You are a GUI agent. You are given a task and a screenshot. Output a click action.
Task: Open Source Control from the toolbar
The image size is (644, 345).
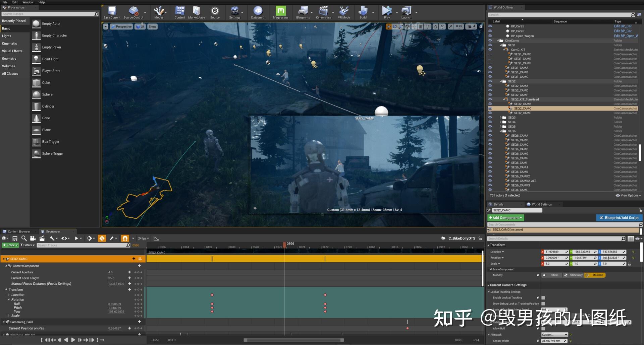[133, 12]
